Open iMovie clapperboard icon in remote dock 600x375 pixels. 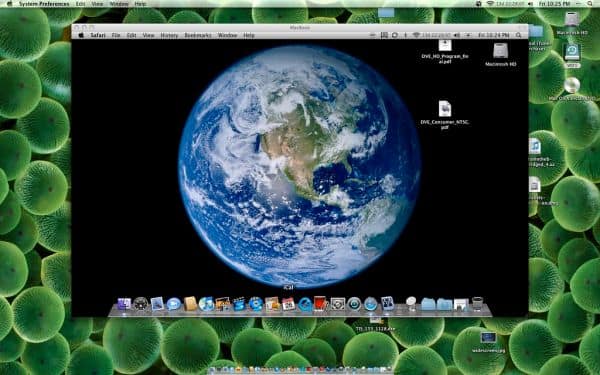(x=240, y=304)
